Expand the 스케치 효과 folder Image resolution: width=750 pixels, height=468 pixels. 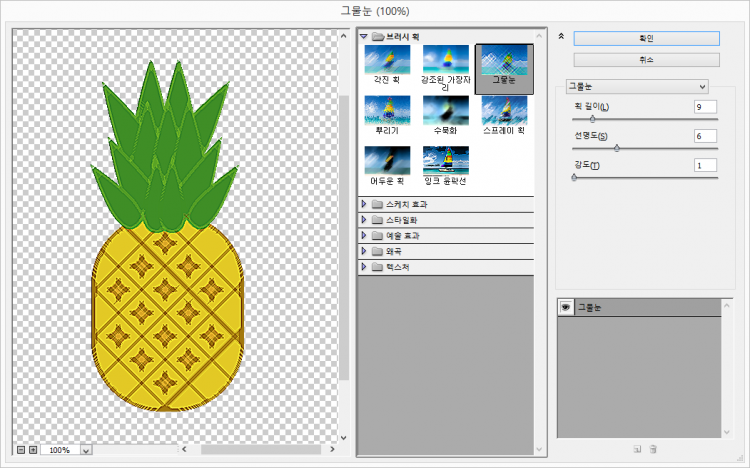[x=364, y=204]
